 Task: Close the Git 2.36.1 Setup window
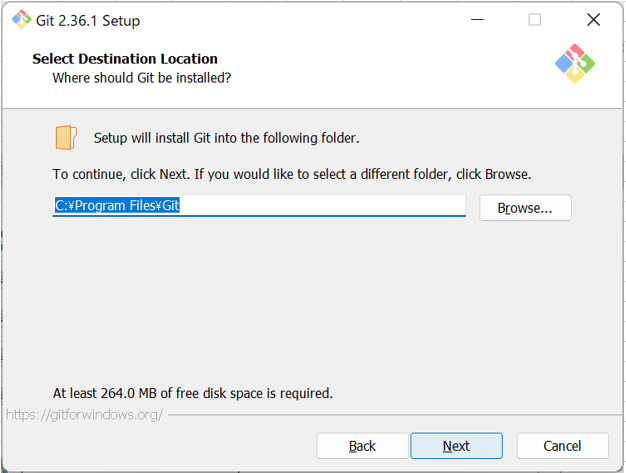[593, 20]
